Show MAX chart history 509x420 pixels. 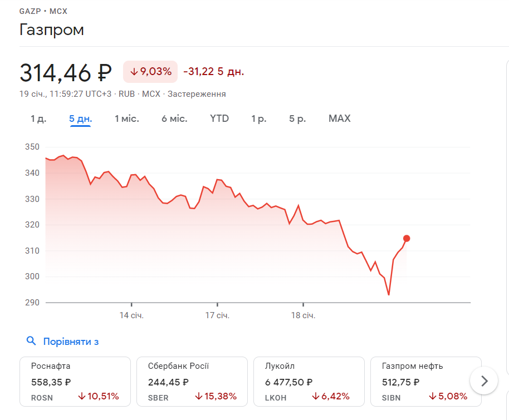340,118
